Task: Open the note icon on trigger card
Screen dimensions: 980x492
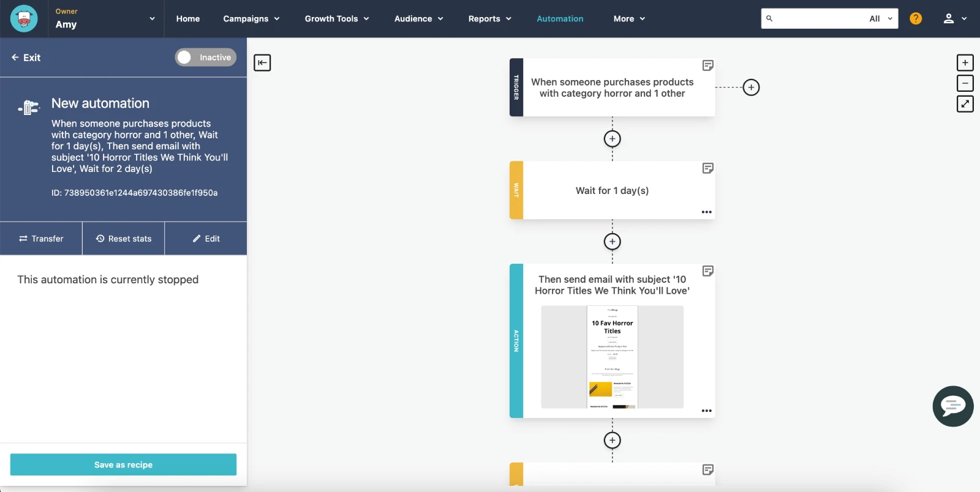Action: tap(707, 65)
